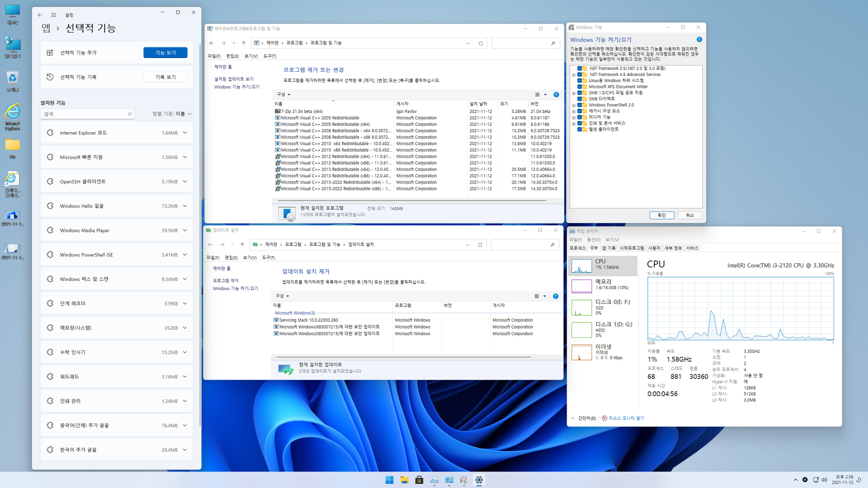Refresh Programs and Features address bar
868x488 pixels.
point(480,43)
